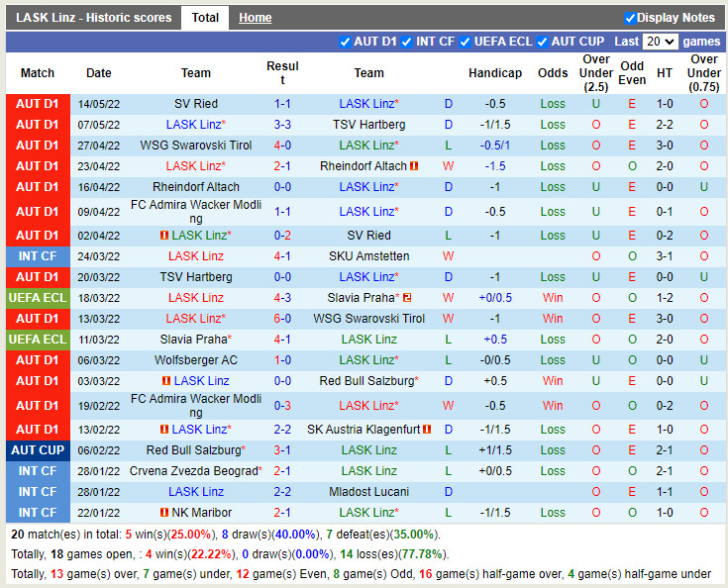The width and height of the screenshot is (728, 588).
Task: Click red card icon before LASK Linz 13/02/22
Action: click(163, 430)
